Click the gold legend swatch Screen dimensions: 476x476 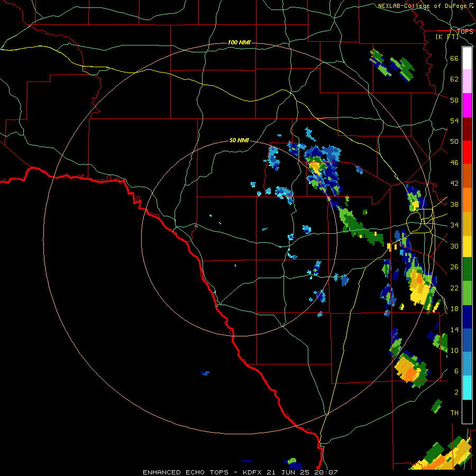click(467, 224)
